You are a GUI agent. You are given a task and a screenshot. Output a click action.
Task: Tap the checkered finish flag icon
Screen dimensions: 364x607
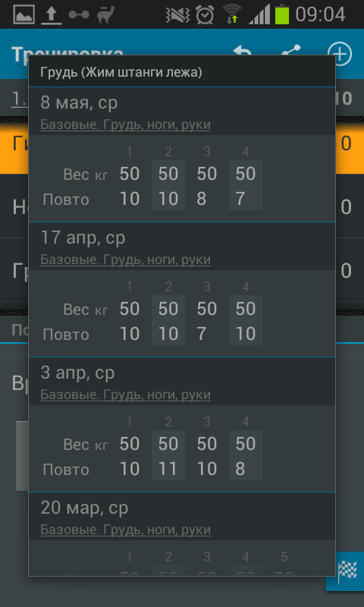coord(347,572)
